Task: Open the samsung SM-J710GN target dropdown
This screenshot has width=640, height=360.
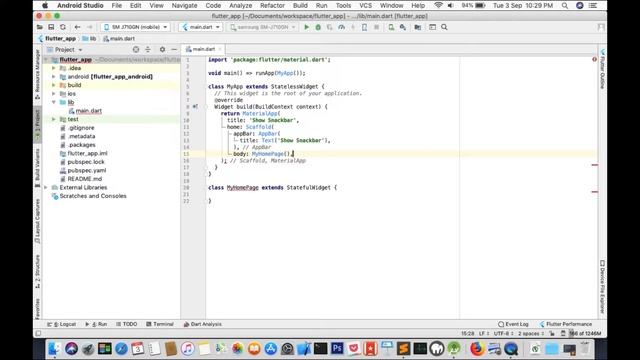Action: [262, 27]
